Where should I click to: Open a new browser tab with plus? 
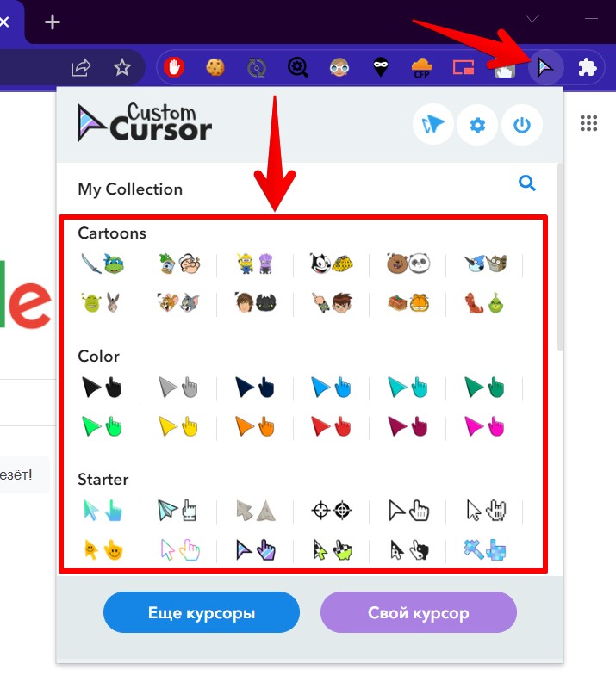click(x=53, y=22)
